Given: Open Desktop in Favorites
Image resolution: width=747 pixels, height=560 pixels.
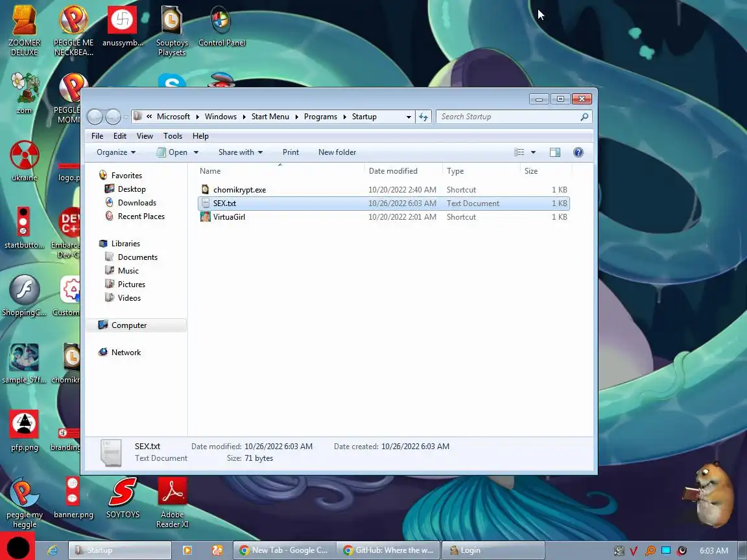Looking at the screenshot, I should pos(125,189).
